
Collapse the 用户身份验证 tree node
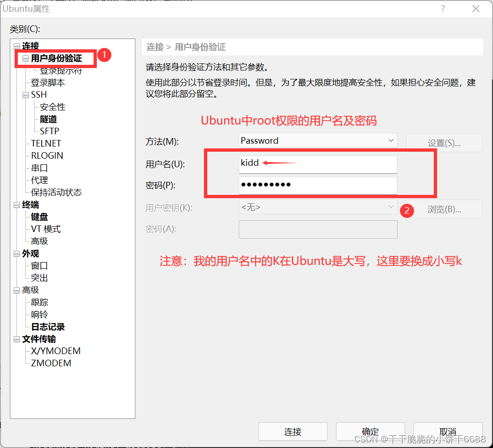pyautogui.click(x=25, y=58)
